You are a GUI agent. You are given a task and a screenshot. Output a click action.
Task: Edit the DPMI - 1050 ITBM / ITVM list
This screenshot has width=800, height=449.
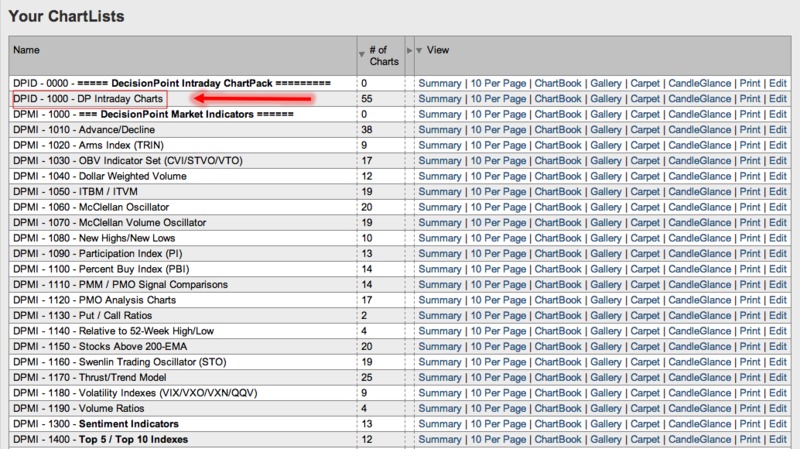click(x=778, y=191)
